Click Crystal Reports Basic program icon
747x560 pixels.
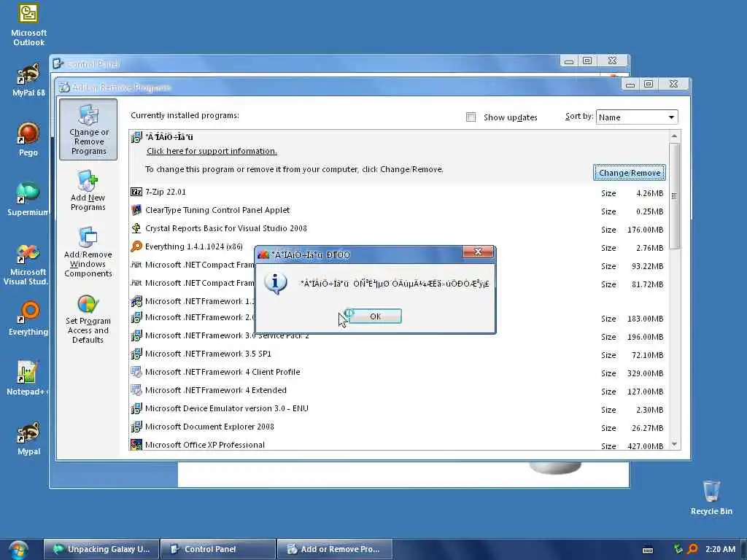[136, 228]
